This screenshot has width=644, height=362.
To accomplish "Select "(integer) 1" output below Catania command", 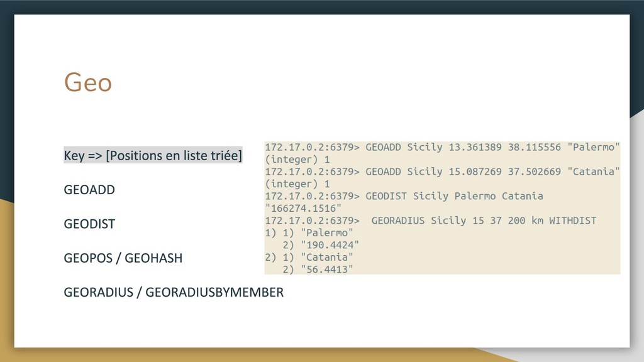I will pos(297,184).
